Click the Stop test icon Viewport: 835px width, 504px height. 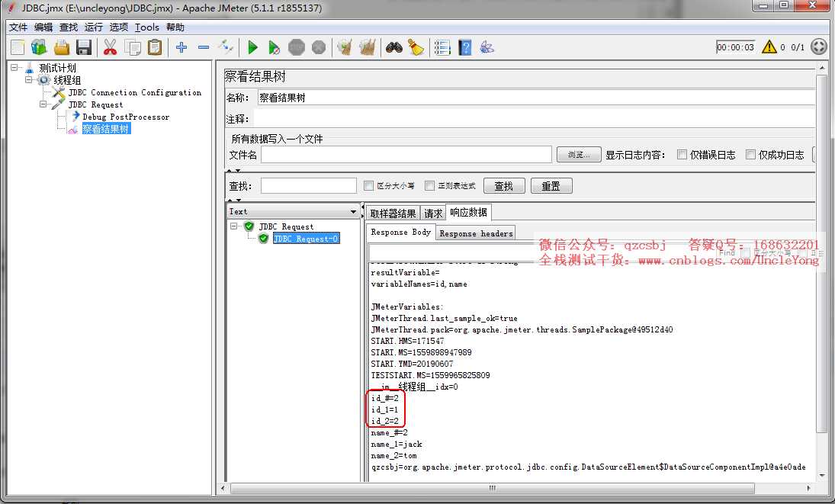296,47
